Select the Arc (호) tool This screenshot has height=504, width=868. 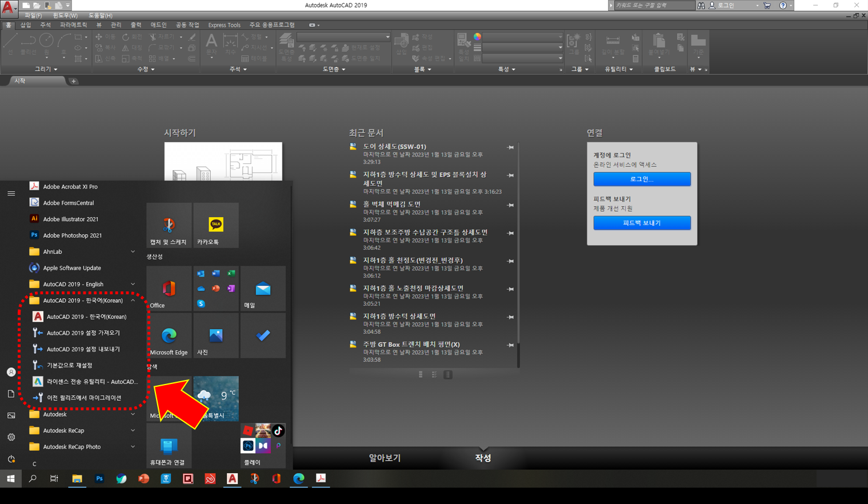coord(63,44)
